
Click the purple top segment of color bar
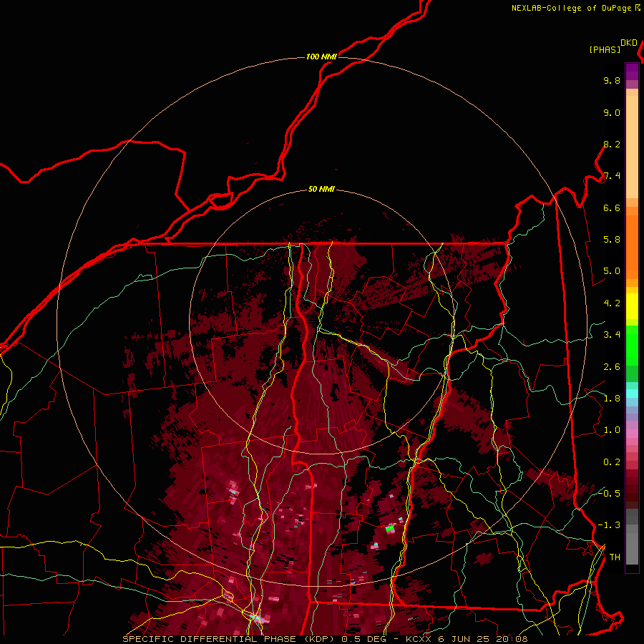pos(632,72)
